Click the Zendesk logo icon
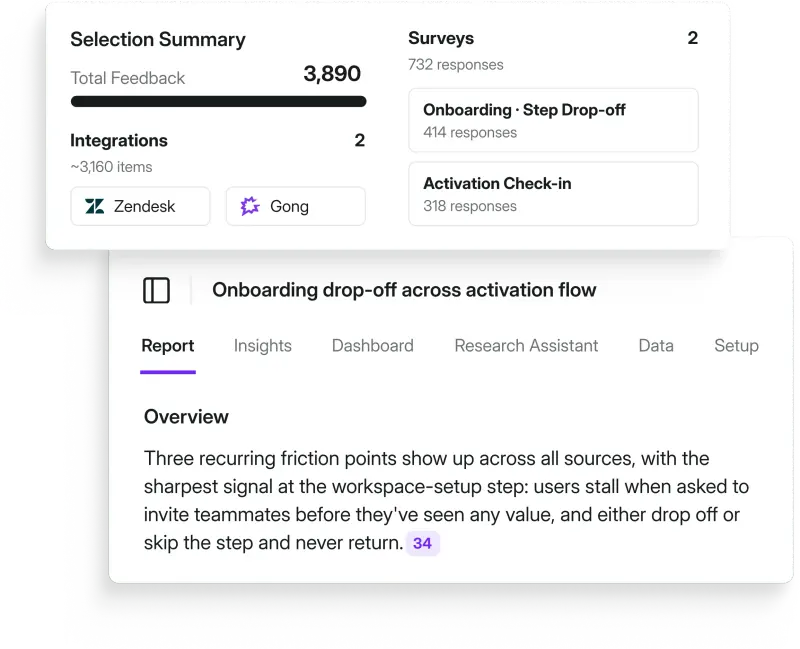The height and width of the screenshot is (649, 800). click(x=94, y=206)
